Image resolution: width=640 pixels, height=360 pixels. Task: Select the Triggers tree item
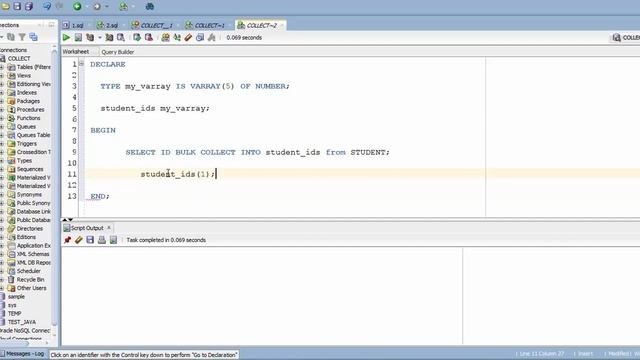point(27,144)
